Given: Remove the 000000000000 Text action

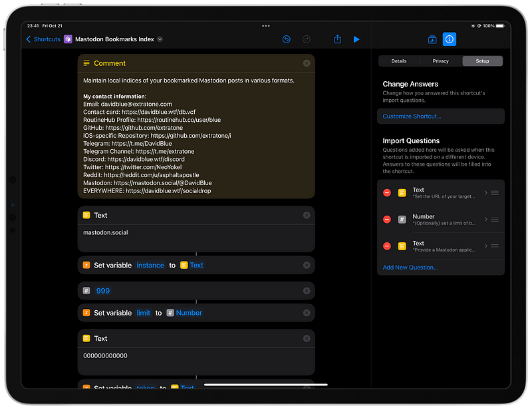Looking at the screenshot, I should click(x=307, y=338).
